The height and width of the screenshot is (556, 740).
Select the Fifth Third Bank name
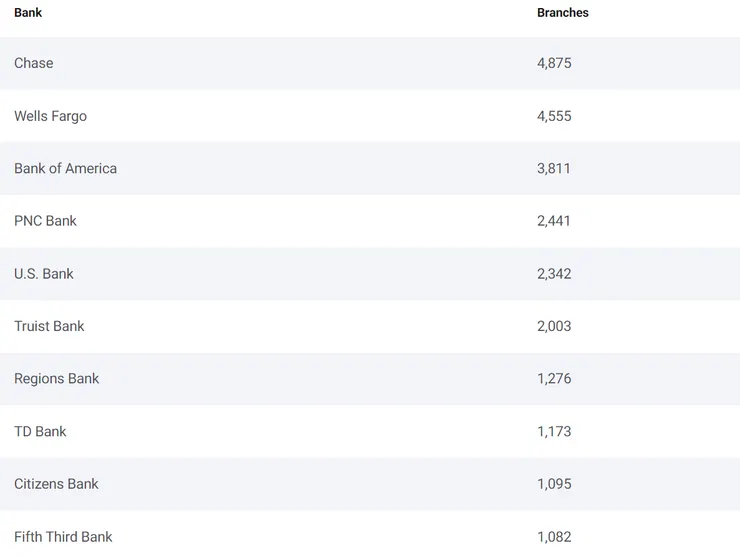(x=63, y=537)
